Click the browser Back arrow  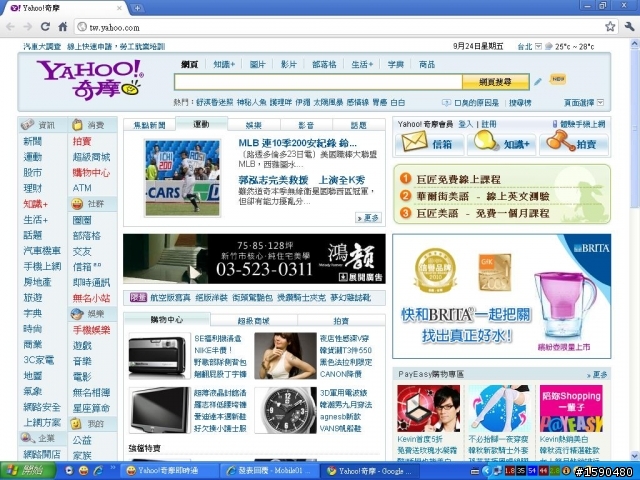point(10,27)
